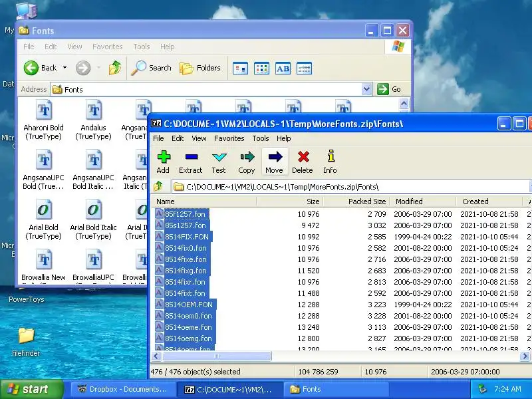
Task: Click the Move toolbar button in 7-Zip
Action: click(x=275, y=162)
